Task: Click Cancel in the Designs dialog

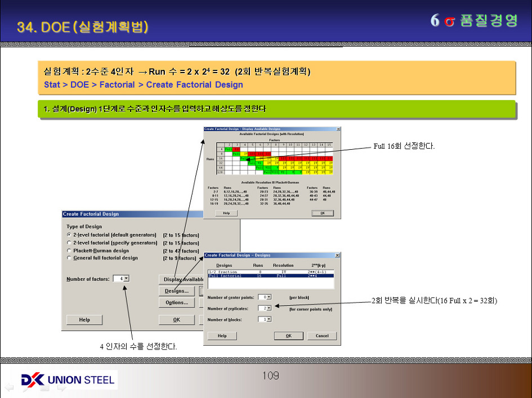Action: [x=322, y=336]
